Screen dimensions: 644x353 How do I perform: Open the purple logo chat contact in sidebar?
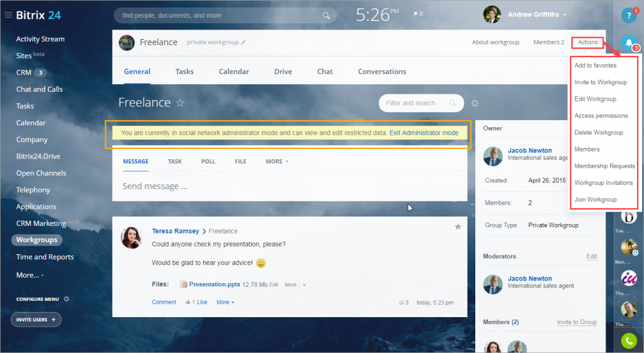tap(629, 278)
